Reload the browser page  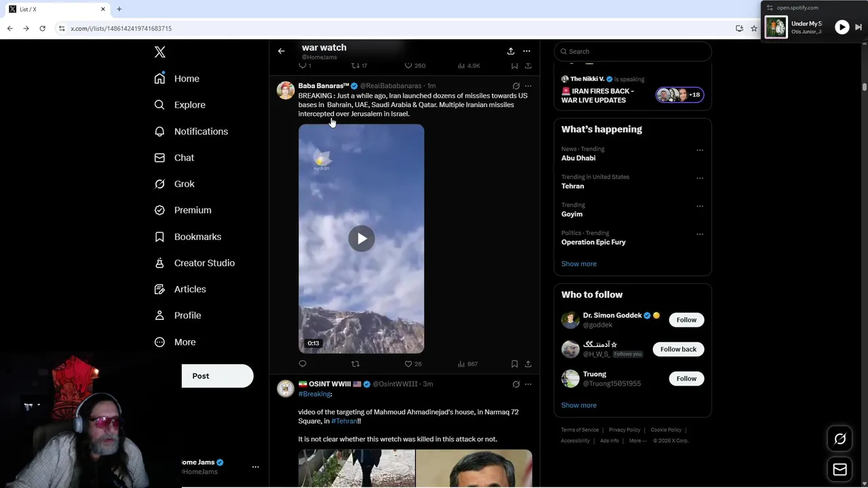(x=42, y=28)
